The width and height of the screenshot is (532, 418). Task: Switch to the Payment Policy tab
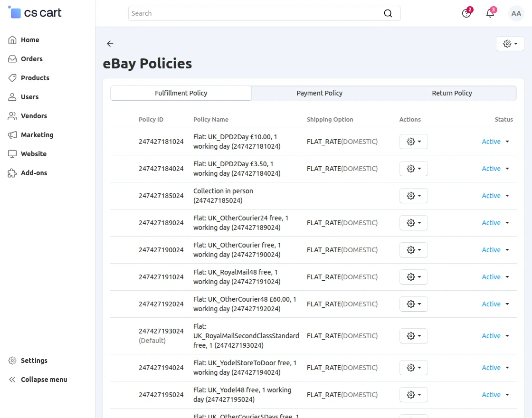tap(319, 93)
